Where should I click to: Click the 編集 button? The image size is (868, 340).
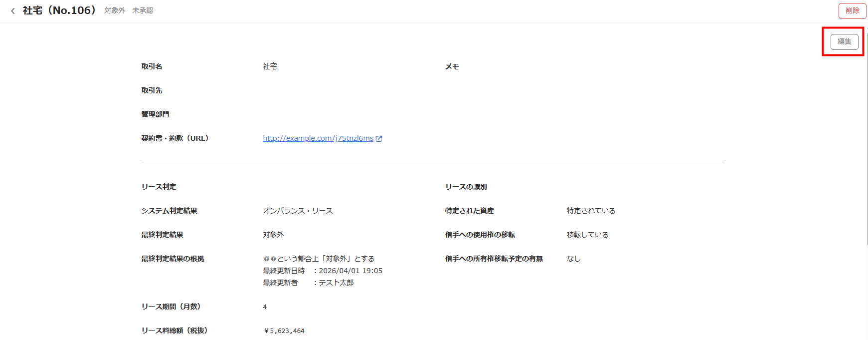pos(844,42)
